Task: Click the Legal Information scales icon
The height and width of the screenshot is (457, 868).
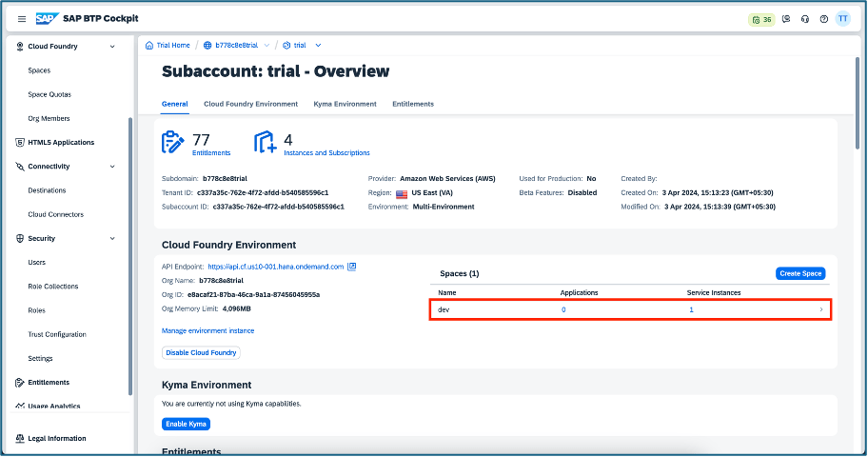Action: [20, 438]
